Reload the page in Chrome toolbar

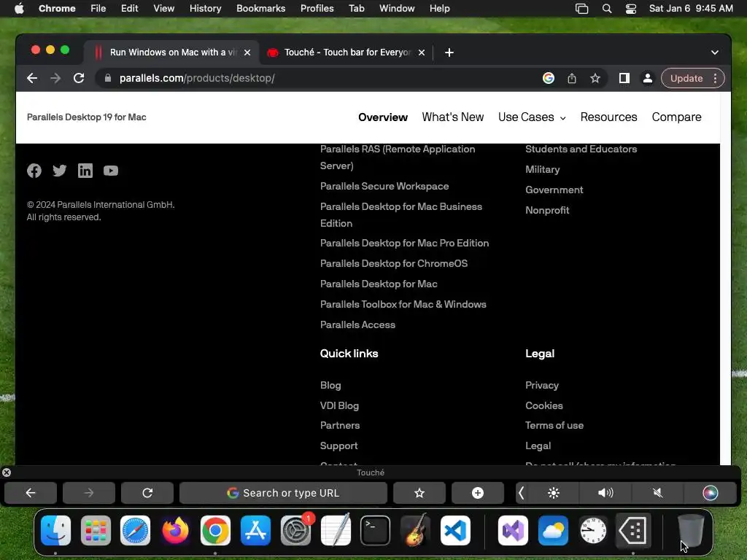point(79,78)
